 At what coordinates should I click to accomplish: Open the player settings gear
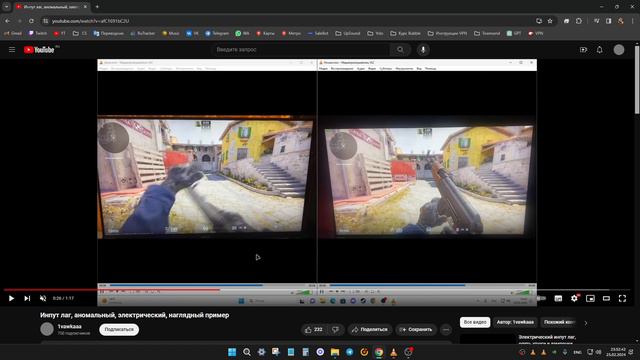574,298
